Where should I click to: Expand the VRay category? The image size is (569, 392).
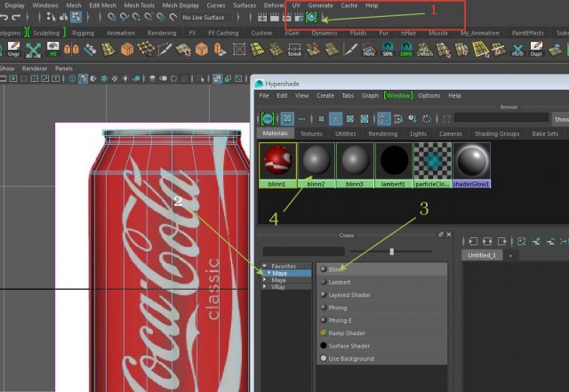pos(265,287)
